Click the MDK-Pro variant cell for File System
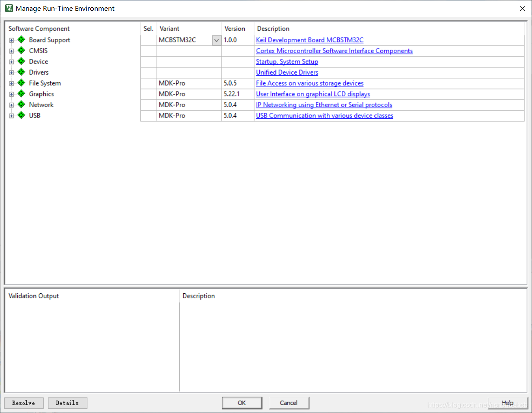The image size is (532, 413). 189,83
